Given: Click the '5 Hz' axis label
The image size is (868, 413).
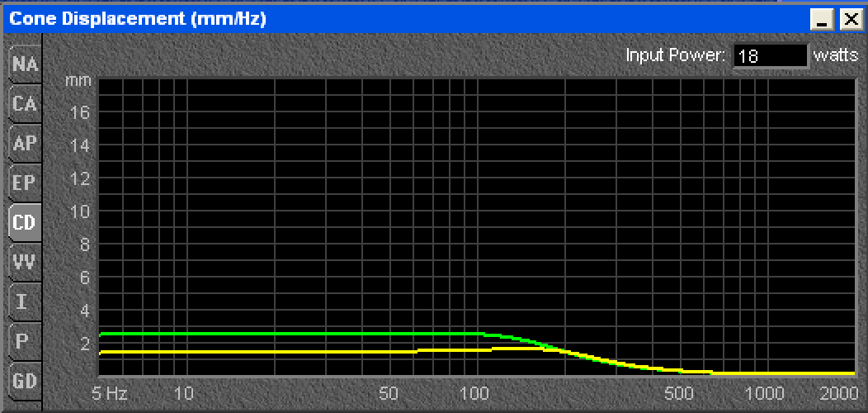Looking at the screenshot, I should click(x=109, y=394).
